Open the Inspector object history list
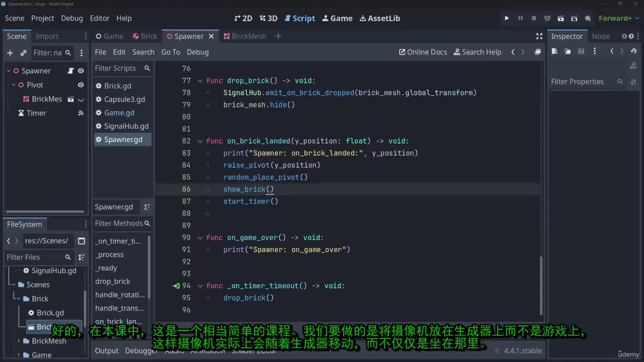The width and height of the screenshot is (644, 362). 634,51
